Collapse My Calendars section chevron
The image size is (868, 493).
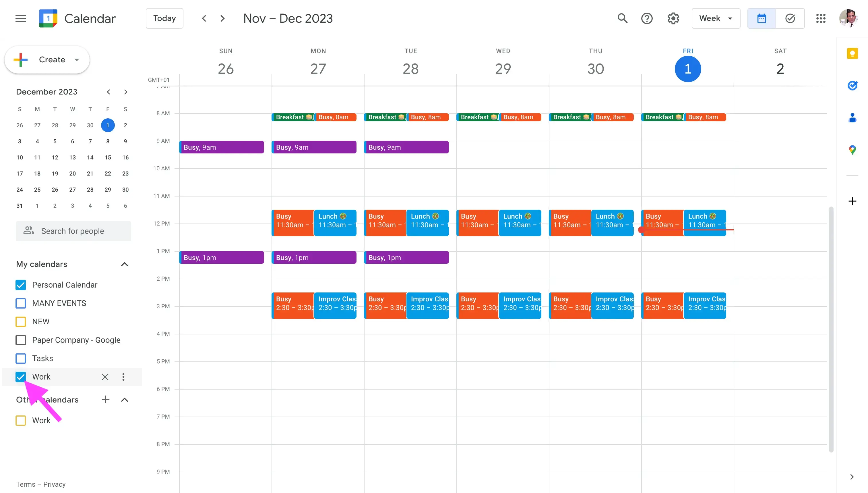click(x=125, y=264)
